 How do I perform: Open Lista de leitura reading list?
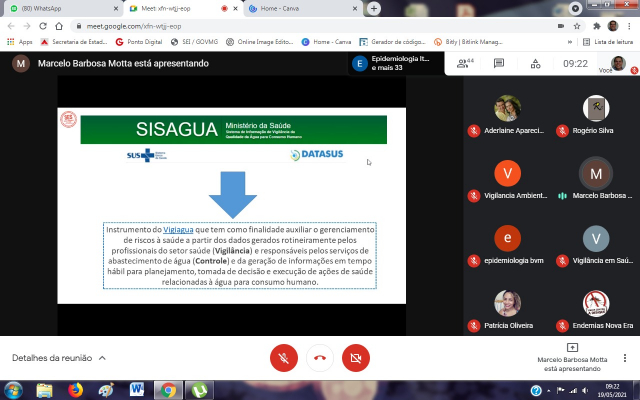click(x=608, y=42)
